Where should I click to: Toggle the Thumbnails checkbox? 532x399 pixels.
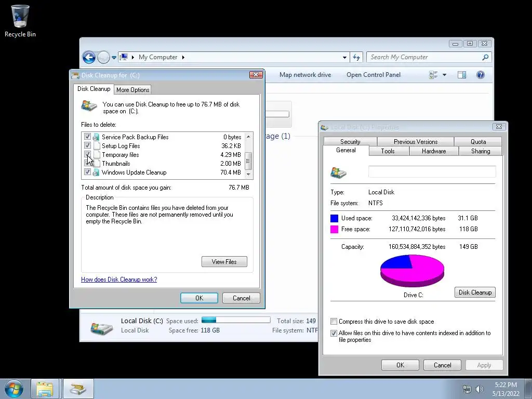tap(87, 163)
